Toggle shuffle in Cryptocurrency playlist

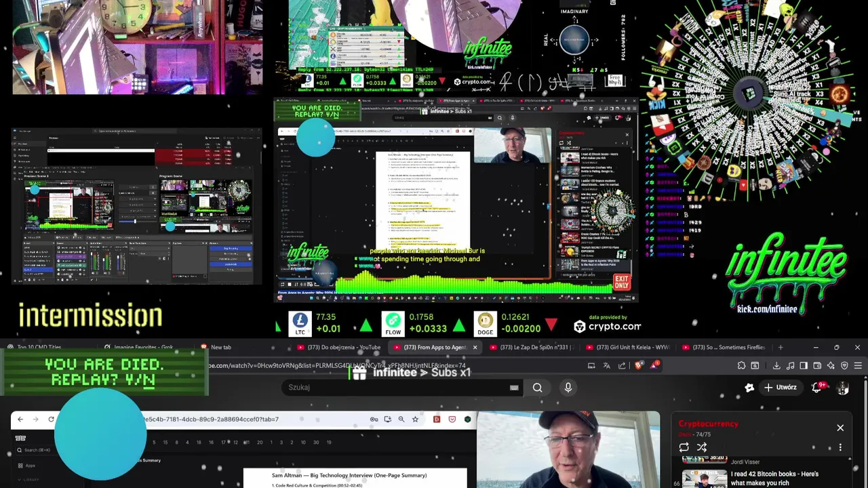[702, 447]
